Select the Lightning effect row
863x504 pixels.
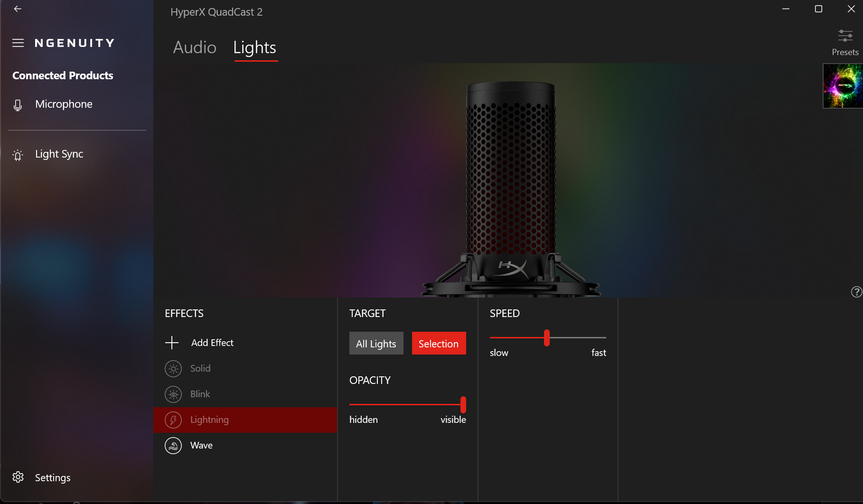(245, 420)
